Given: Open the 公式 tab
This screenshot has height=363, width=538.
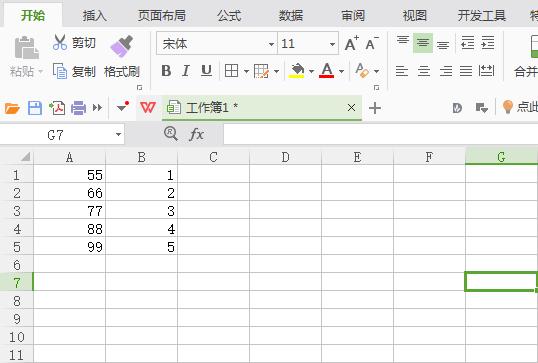Looking at the screenshot, I should coord(229,15).
